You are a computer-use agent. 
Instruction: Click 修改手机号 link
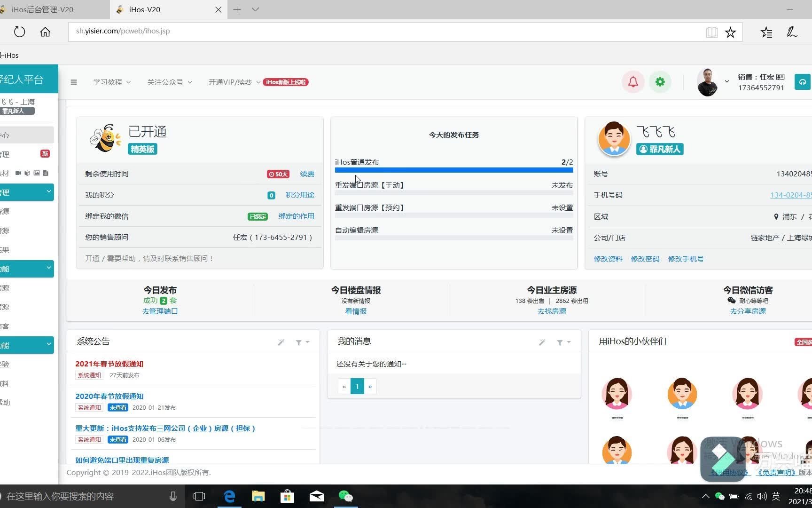(x=686, y=259)
